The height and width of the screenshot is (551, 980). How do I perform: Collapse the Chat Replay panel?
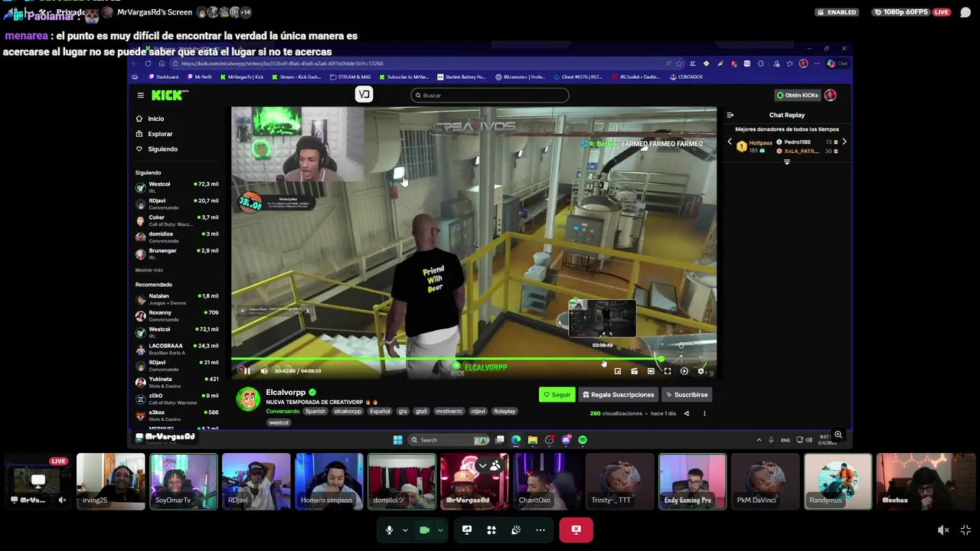(730, 115)
